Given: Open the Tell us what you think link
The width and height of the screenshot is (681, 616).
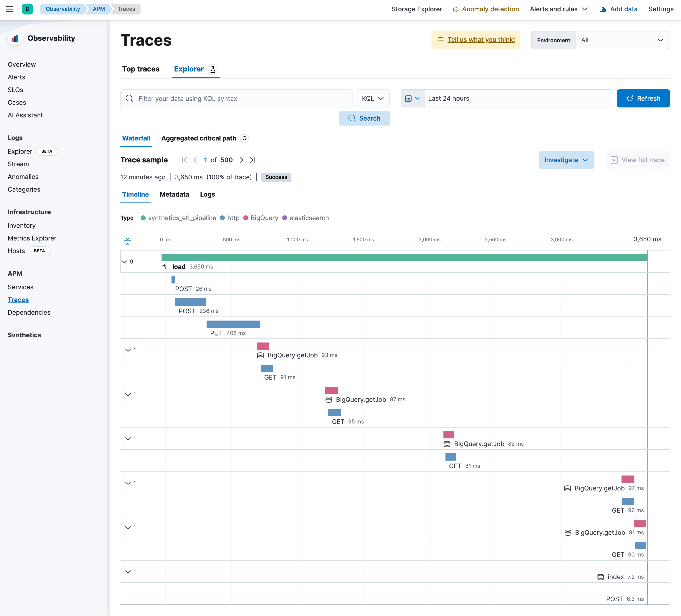Looking at the screenshot, I should [x=481, y=40].
